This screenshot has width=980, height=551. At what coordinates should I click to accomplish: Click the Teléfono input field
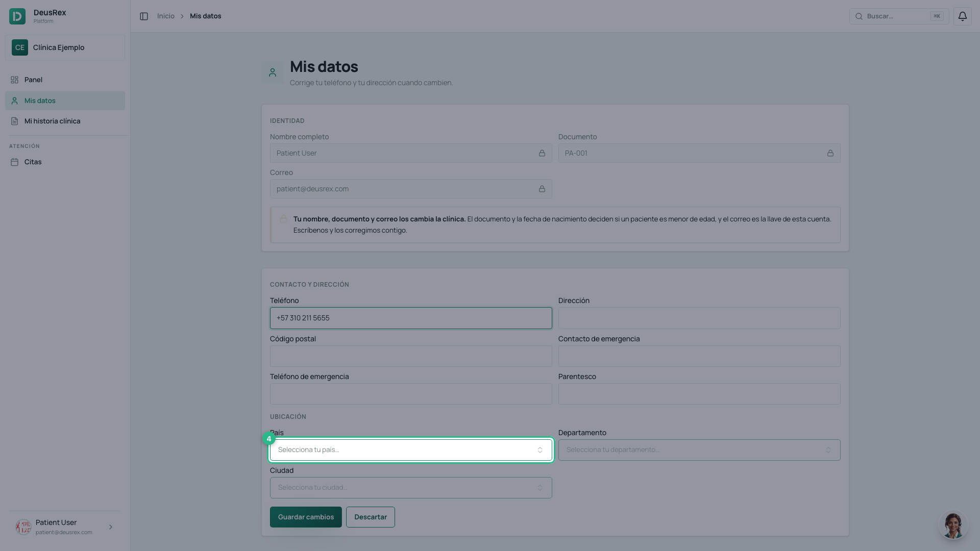click(411, 318)
